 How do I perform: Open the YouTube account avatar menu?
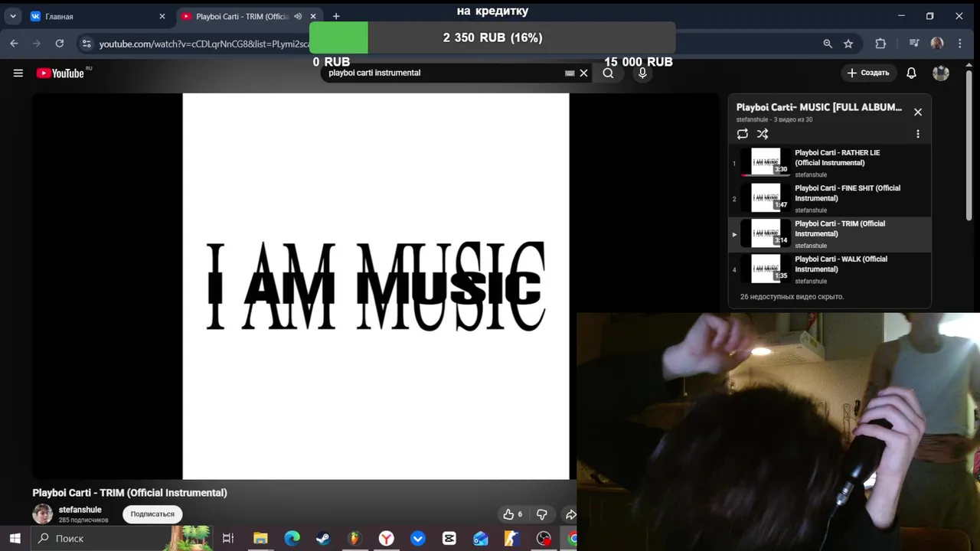pos(941,73)
